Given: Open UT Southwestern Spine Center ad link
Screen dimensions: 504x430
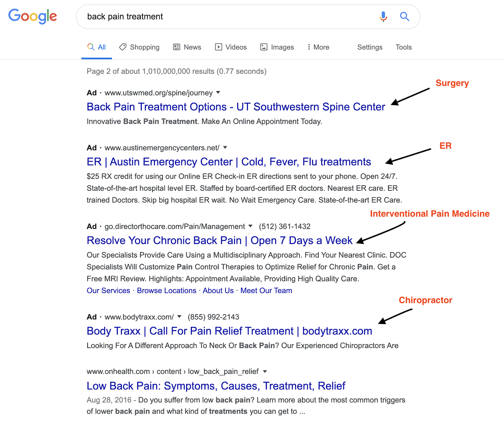Looking at the screenshot, I should [236, 107].
